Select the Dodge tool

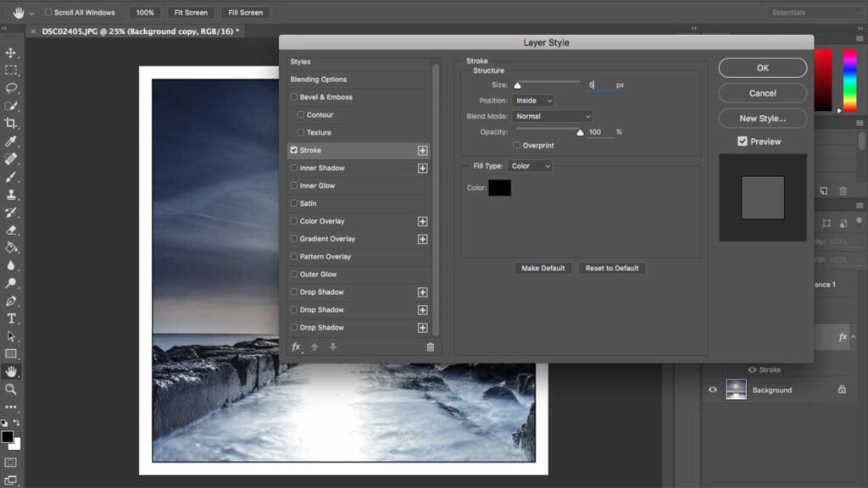click(10, 283)
